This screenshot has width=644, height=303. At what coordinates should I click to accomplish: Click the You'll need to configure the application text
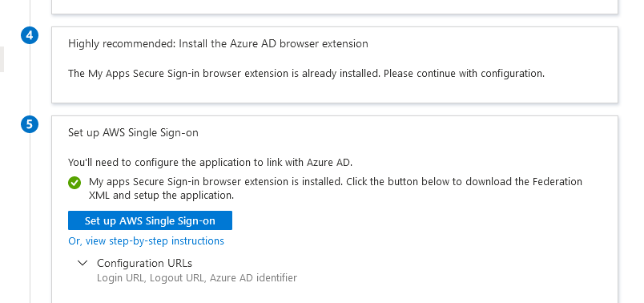point(211,162)
